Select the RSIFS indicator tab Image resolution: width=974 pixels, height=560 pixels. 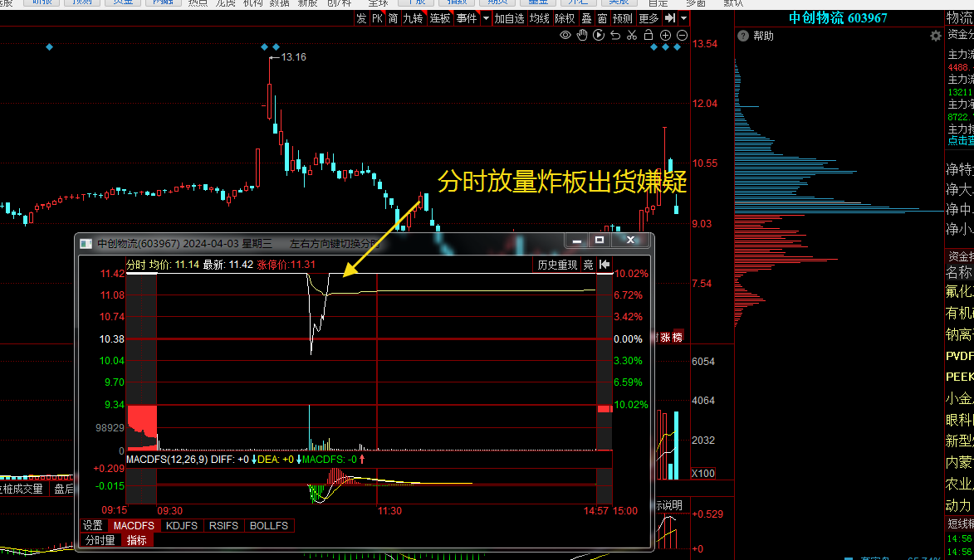click(223, 526)
